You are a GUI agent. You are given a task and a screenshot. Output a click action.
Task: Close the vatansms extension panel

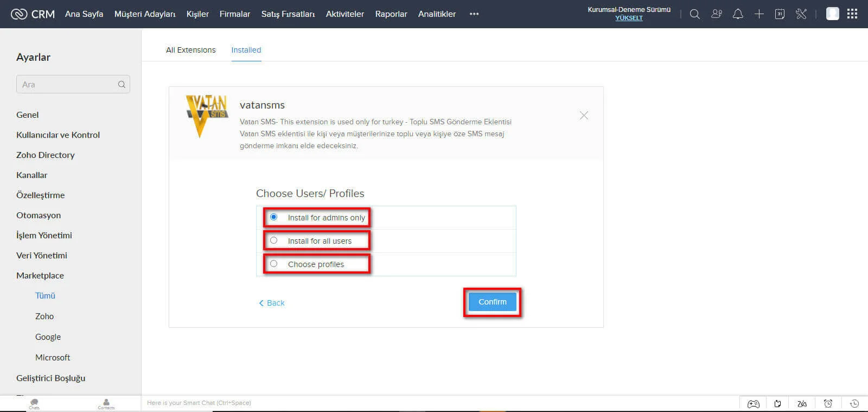[x=584, y=115]
